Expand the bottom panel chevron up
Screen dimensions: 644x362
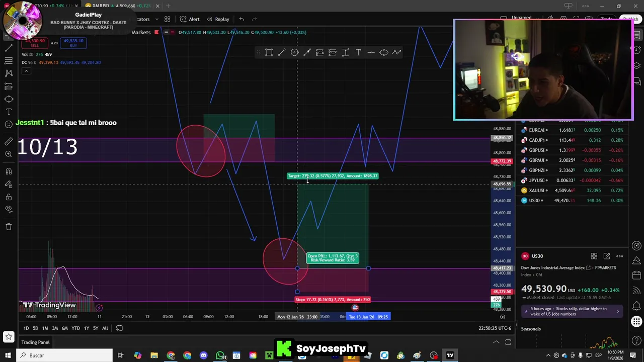pyautogui.click(x=496, y=342)
